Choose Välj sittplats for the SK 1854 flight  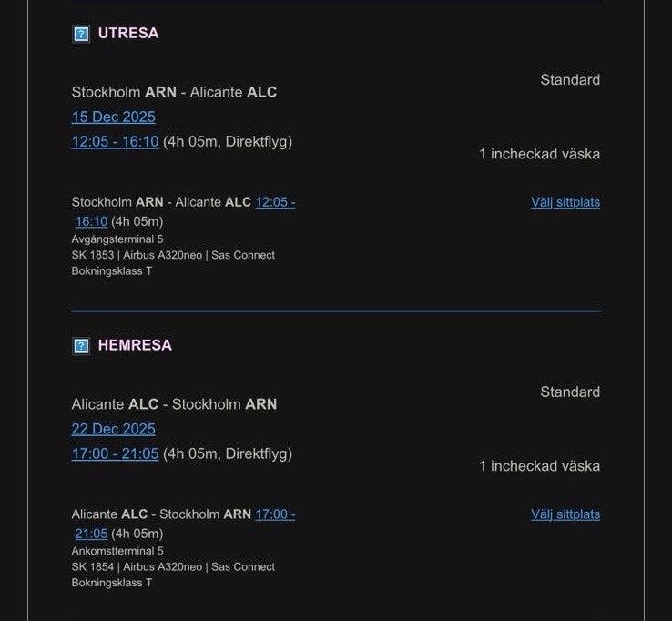[565, 514]
